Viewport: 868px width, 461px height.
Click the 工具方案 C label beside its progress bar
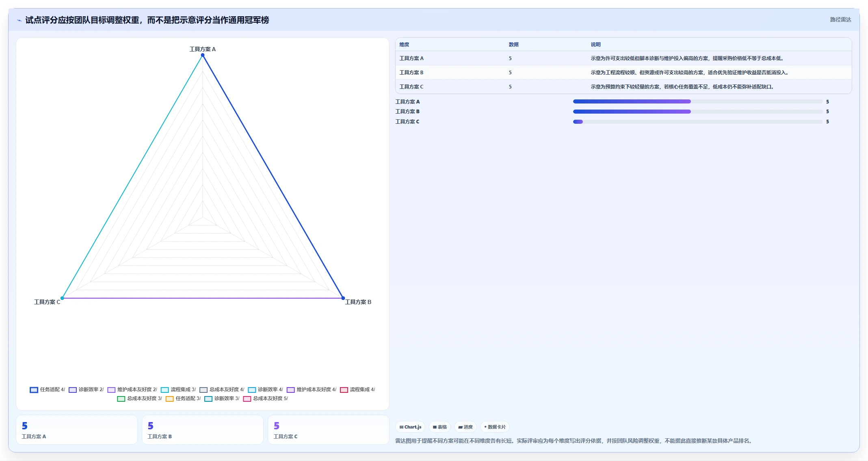(x=408, y=122)
